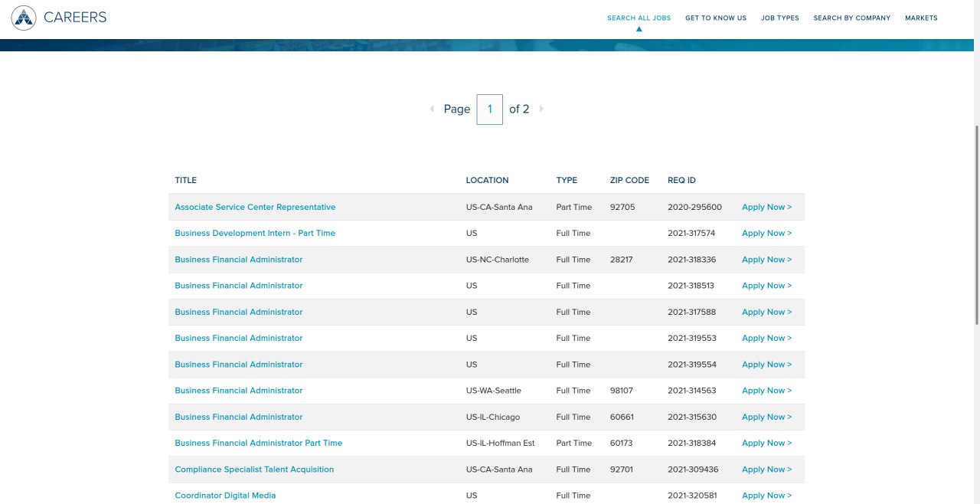Open Compliance Specialist Talent Acquisition job
Screen dimensions: 980x504
[x=254, y=470]
